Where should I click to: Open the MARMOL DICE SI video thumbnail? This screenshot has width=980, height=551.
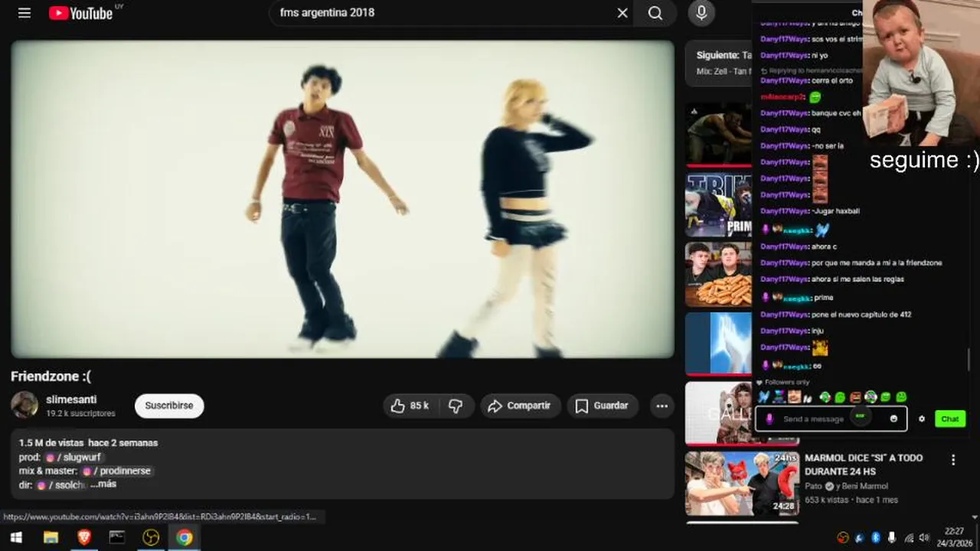coord(742,483)
